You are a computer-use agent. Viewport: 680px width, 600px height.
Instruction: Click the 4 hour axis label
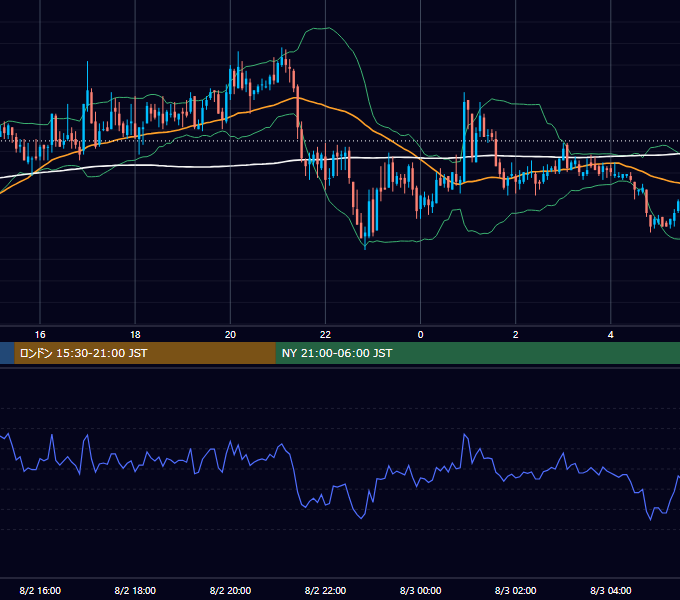[x=611, y=335]
